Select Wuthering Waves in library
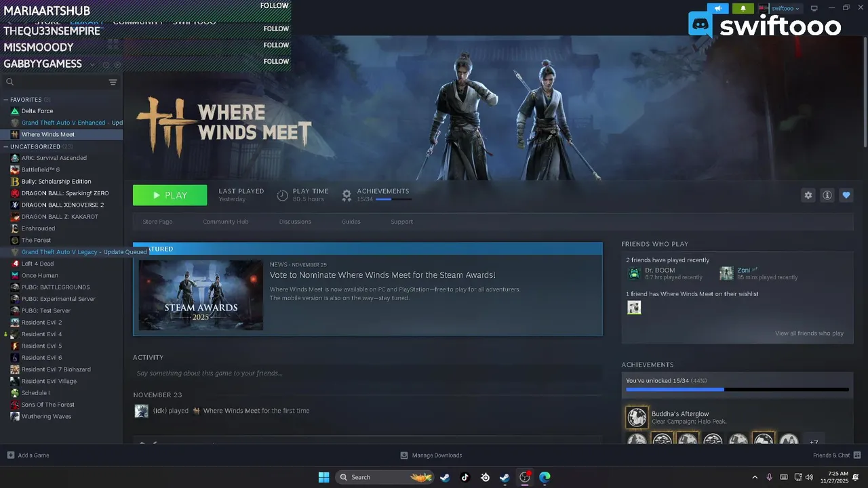This screenshot has width=868, height=488. 46,416
